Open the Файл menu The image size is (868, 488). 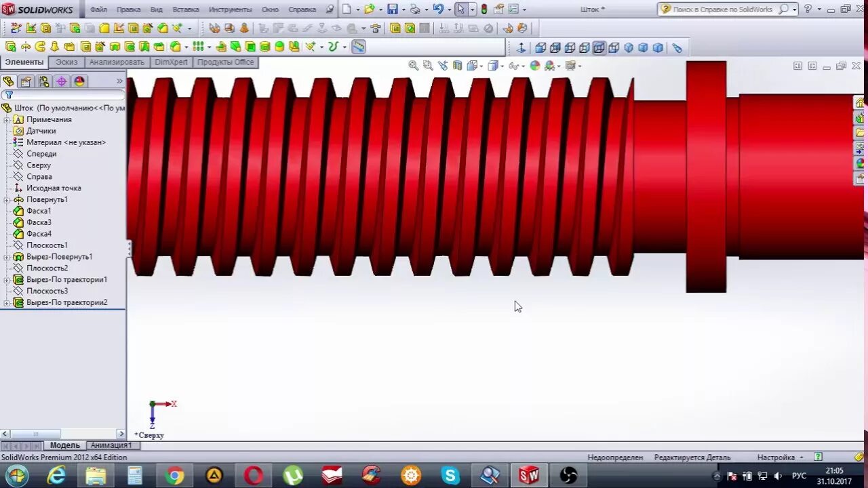98,9
